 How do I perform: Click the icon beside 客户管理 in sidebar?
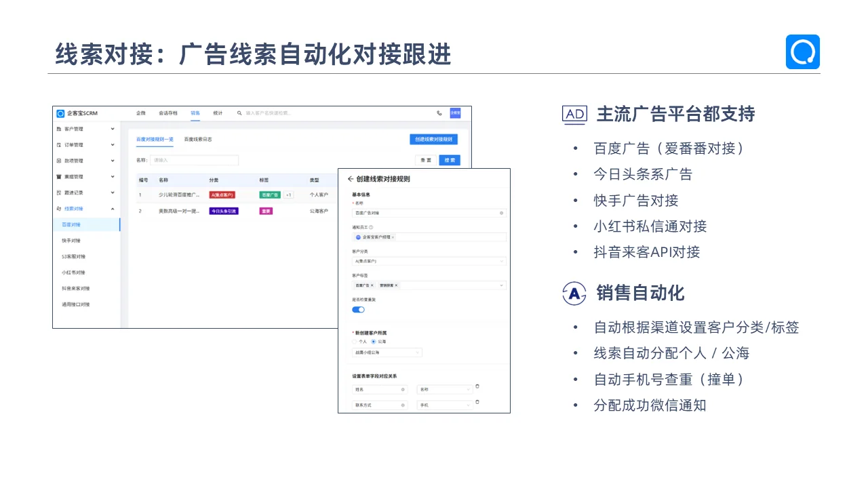point(59,129)
